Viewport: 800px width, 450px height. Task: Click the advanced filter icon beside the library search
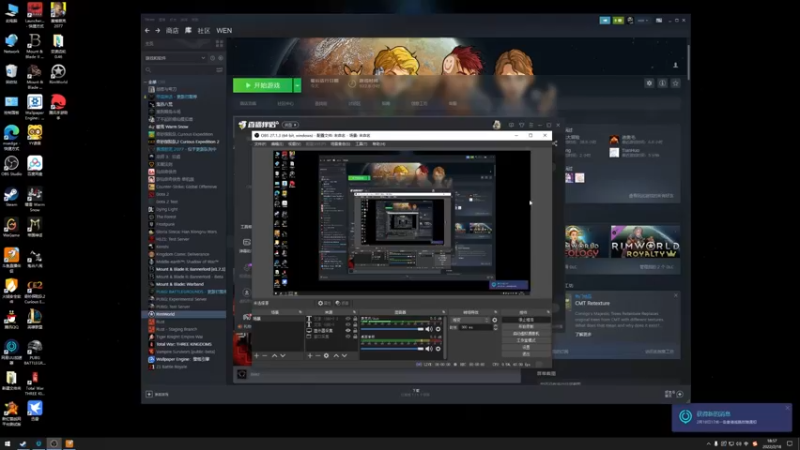point(220,70)
